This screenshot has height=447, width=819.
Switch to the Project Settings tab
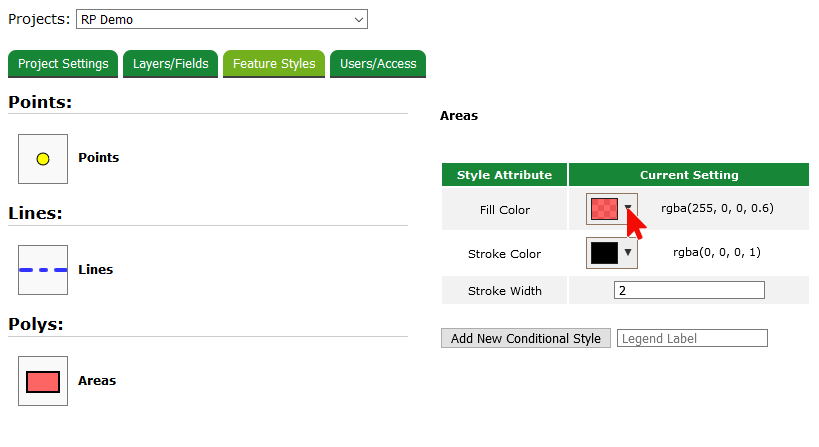point(63,64)
